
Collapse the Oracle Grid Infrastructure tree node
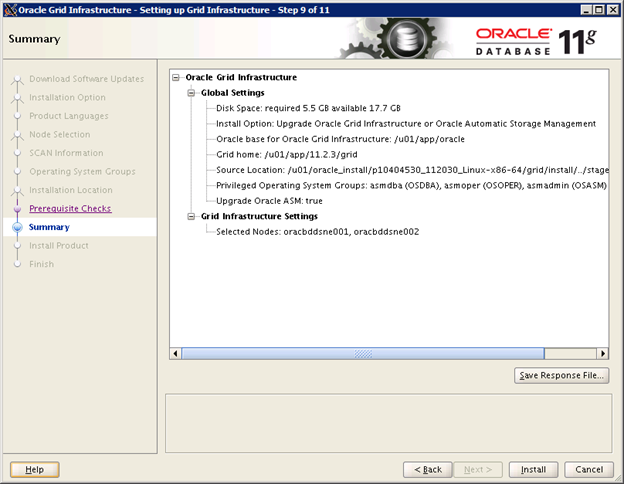pos(176,78)
